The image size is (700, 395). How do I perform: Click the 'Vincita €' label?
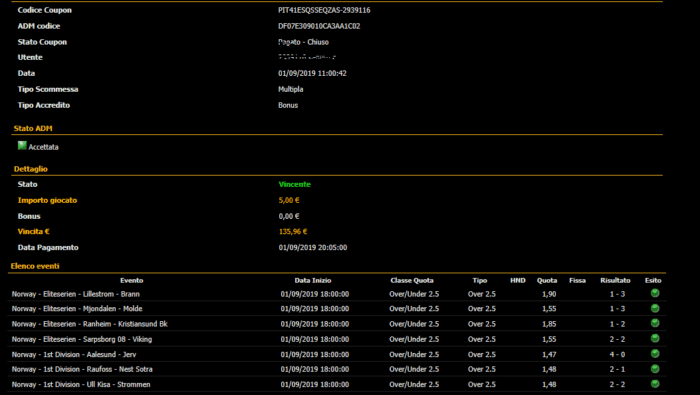pos(33,232)
